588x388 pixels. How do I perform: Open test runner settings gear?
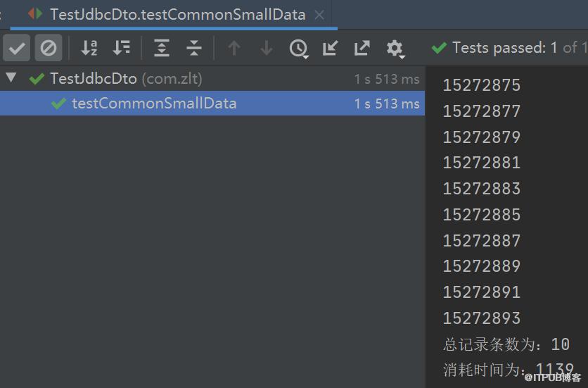tap(395, 49)
